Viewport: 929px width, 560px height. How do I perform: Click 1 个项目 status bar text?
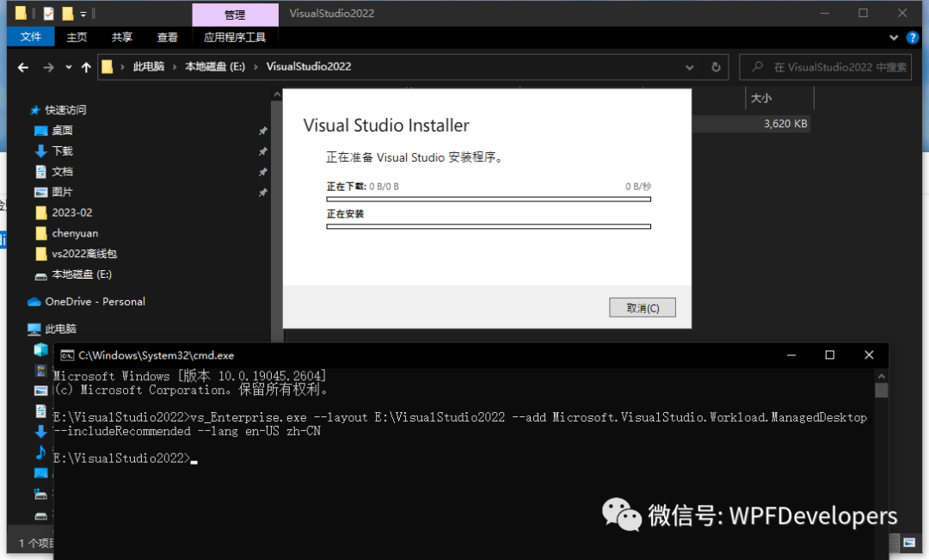pos(36,543)
